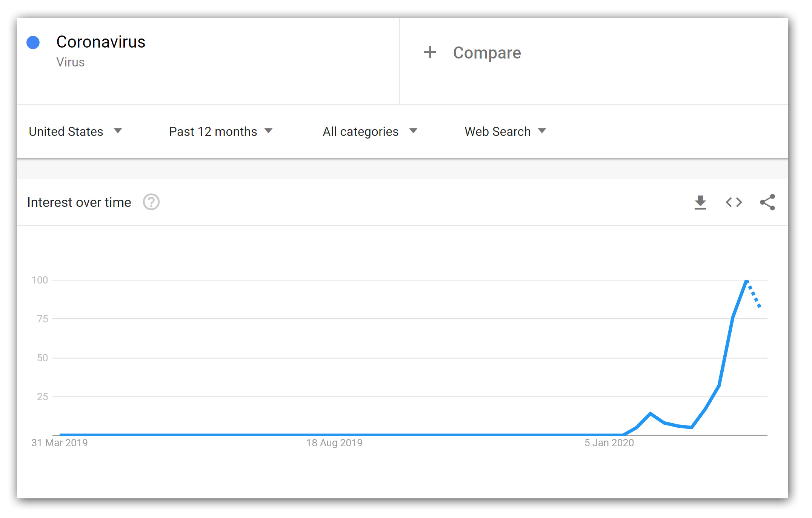Open the embed code icon
Image resolution: width=812 pixels, height=518 pixels.
(734, 202)
